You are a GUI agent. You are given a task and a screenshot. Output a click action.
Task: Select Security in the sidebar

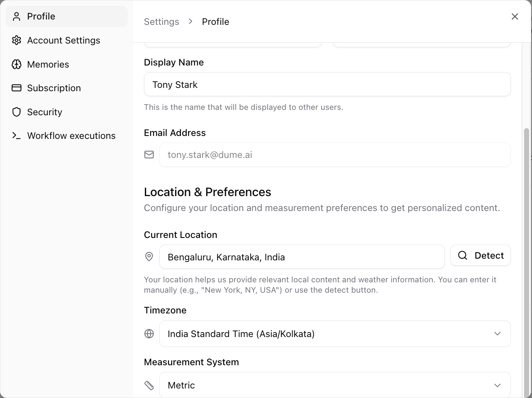(x=44, y=112)
